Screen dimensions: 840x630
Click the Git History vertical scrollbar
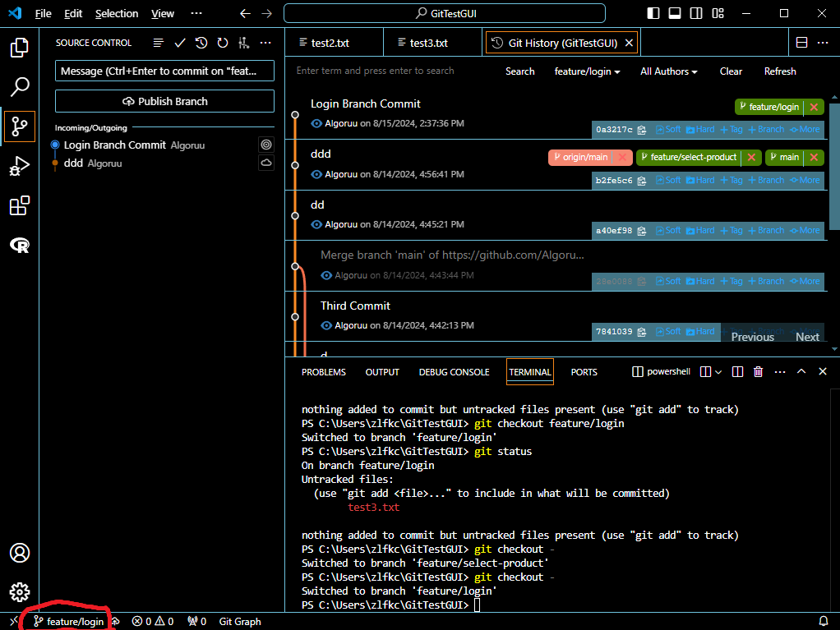click(834, 167)
